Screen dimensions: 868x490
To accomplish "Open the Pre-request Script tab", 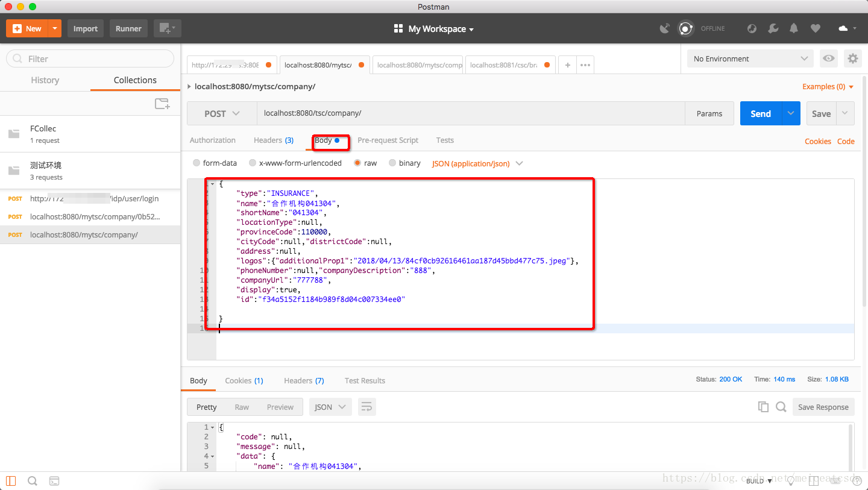I will point(388,140).
